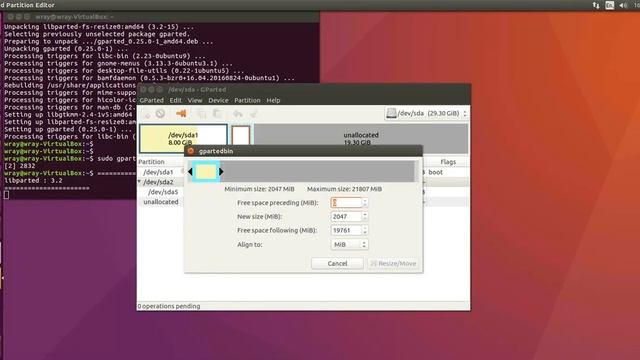Click the Partition column header
Screen dimensions: 640x360
point(151,162)
